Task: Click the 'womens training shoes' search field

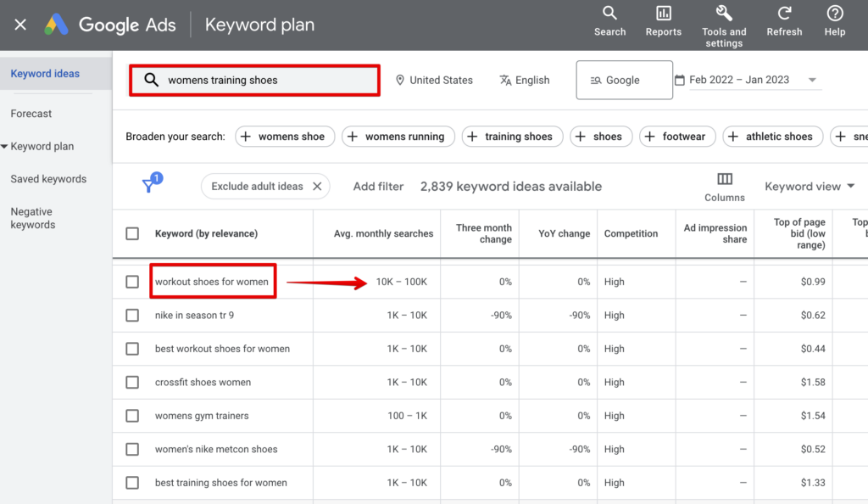Action: tap(254, 81)
